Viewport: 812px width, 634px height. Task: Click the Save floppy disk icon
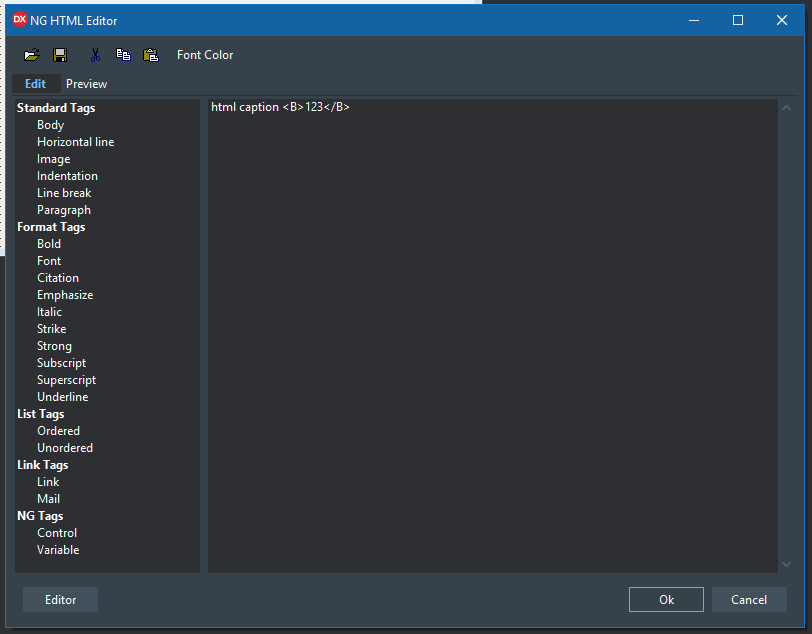click(60, 55)
